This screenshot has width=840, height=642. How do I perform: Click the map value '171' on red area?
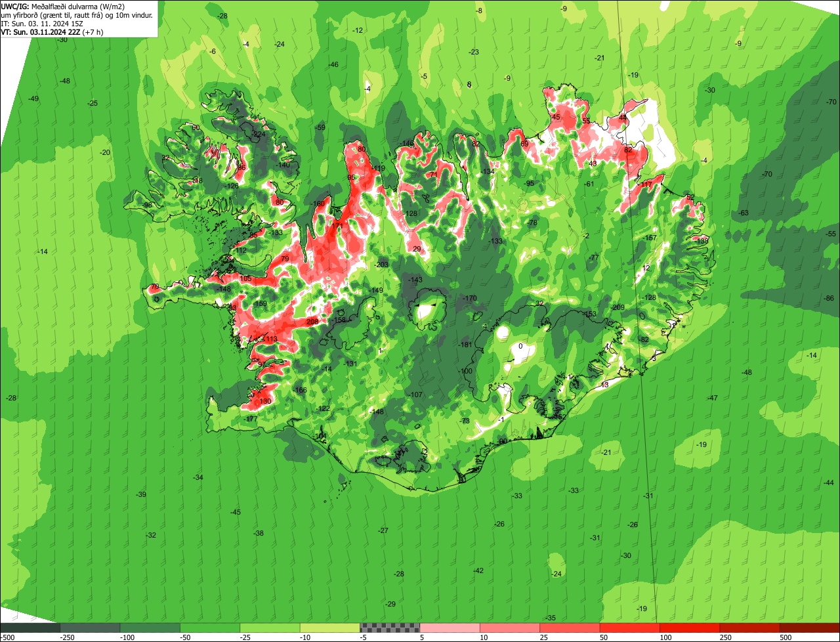(x=337, y=226)
